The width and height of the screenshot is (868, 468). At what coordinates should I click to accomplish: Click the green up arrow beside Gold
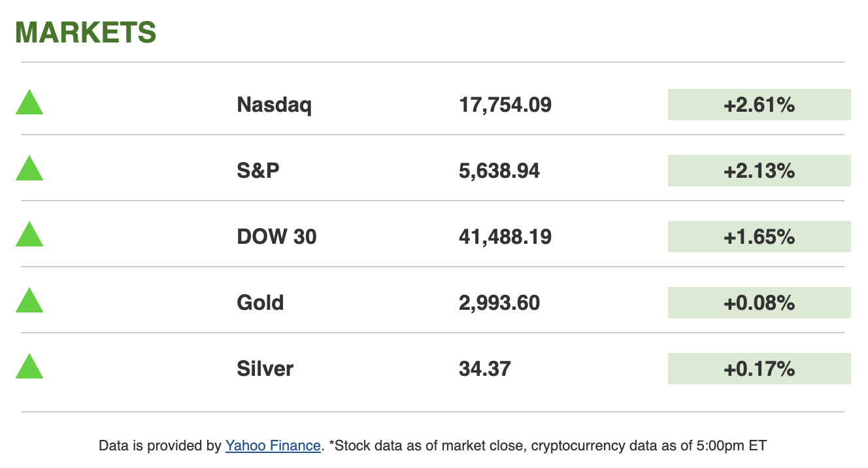(29, 302)
